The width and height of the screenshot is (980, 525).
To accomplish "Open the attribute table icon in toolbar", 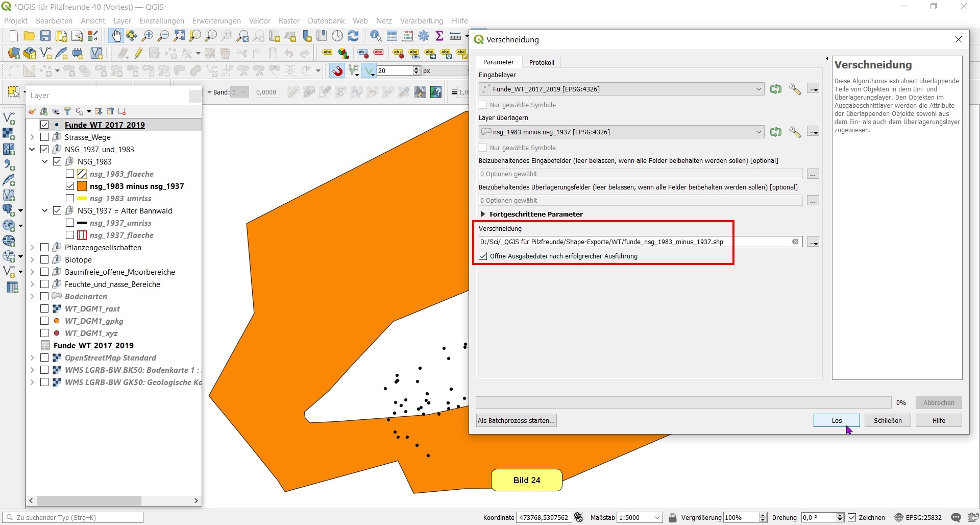I will coord(392,36).
